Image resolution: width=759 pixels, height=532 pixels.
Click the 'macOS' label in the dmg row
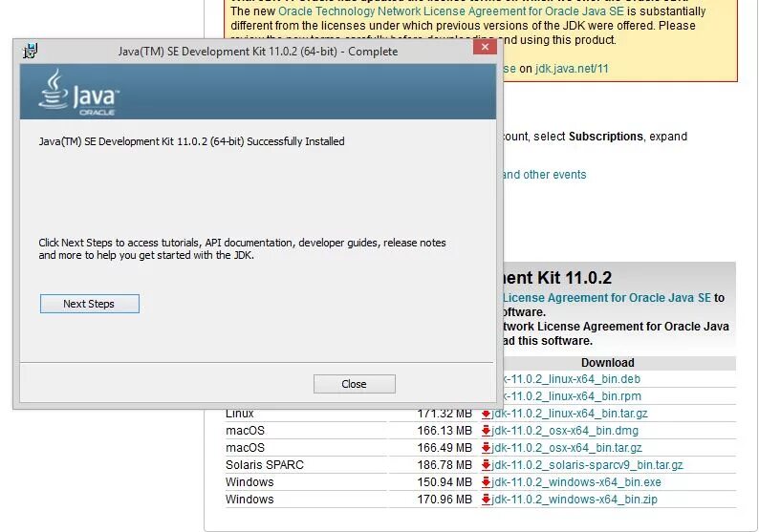(x=245, y=431)
